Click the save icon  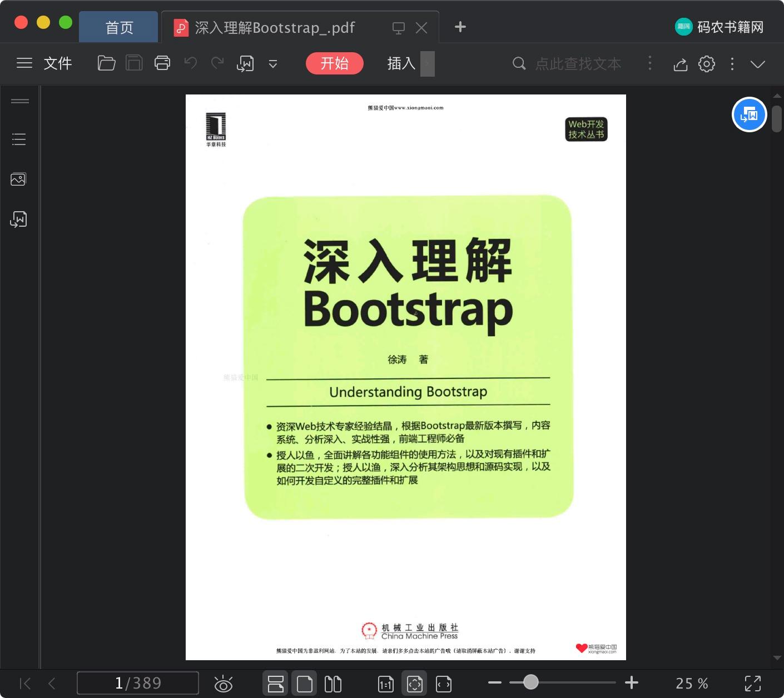click(134, 63)
